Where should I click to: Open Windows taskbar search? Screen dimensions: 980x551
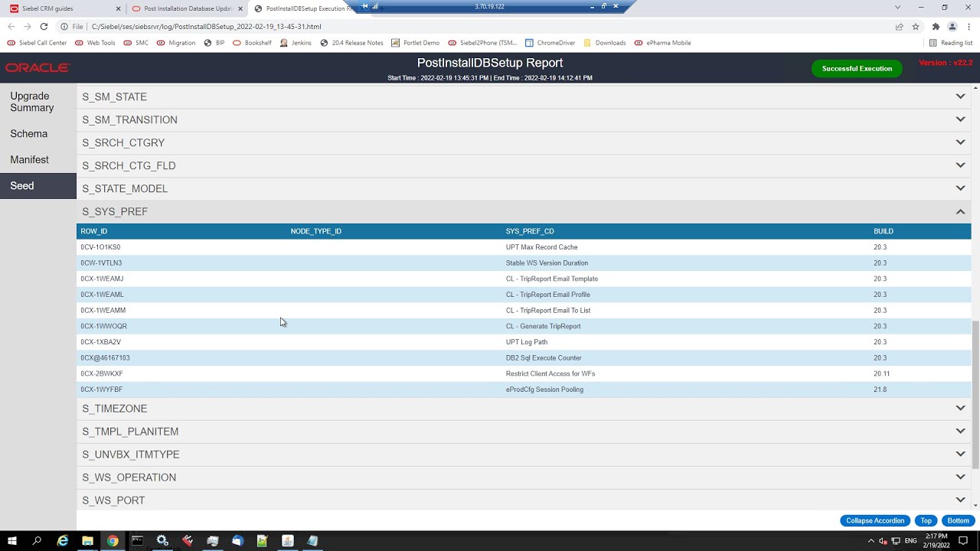pyautogui.click(x=37, y=540)
